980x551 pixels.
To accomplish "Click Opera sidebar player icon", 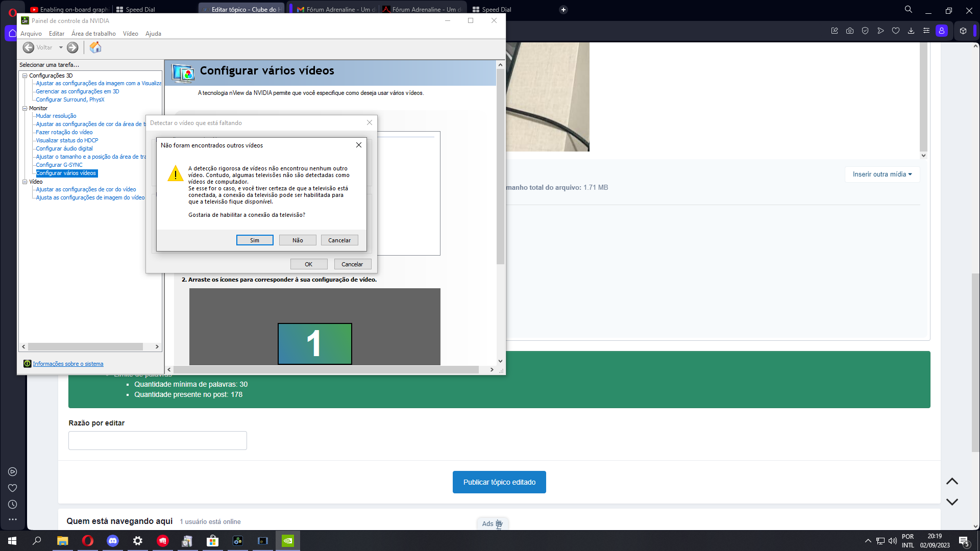I will (13, 472).
